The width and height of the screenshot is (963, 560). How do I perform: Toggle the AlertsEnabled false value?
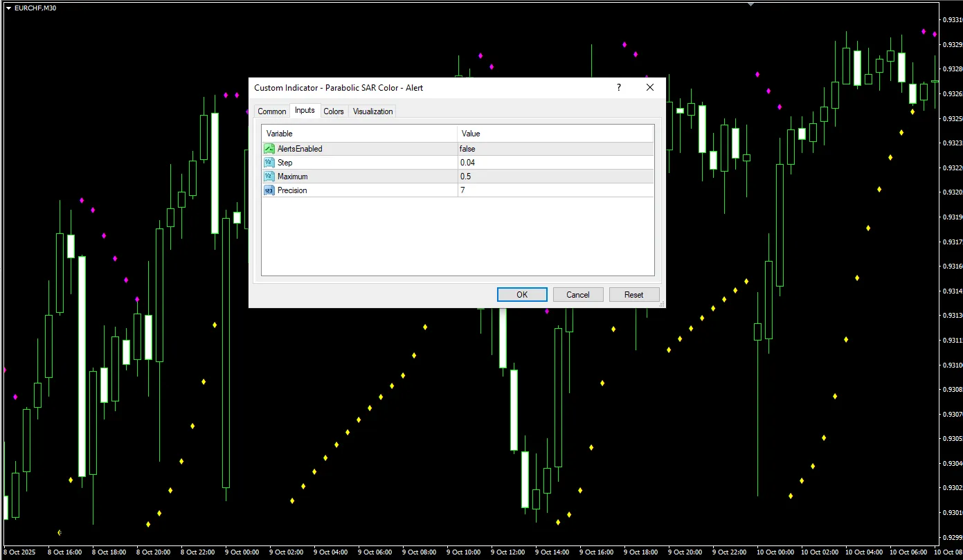(555, 149)
